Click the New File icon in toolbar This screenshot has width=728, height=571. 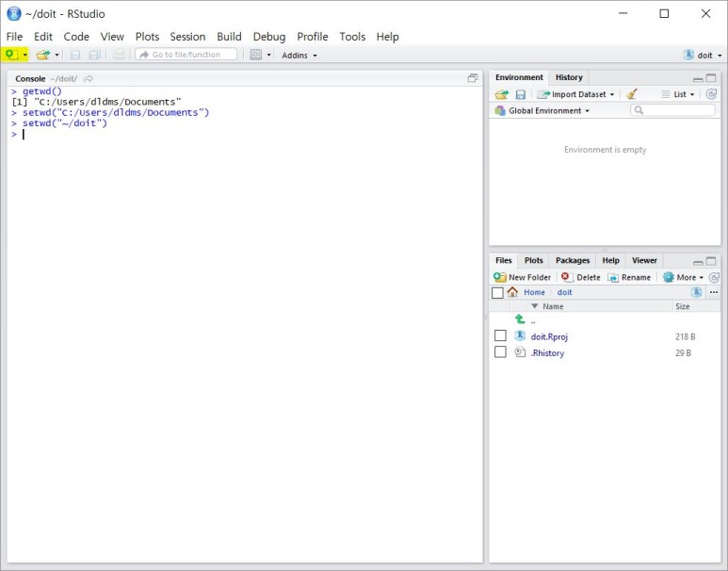11,55
